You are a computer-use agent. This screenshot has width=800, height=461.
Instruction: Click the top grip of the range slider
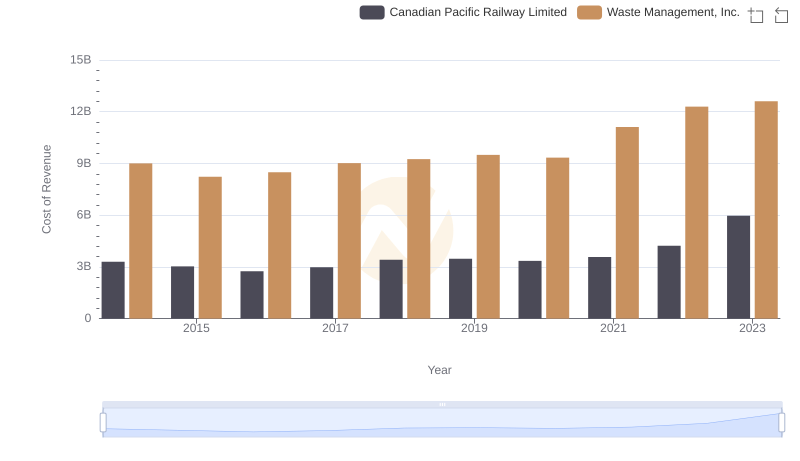441,404
